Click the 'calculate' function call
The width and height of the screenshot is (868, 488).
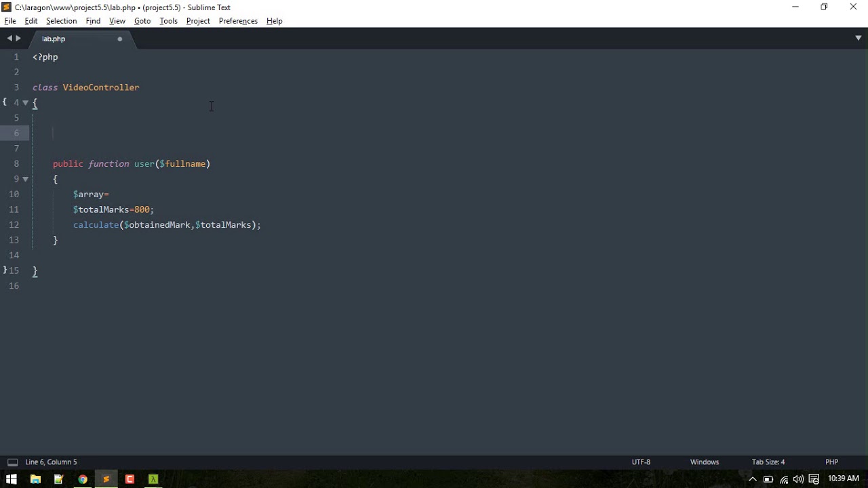pos(96,225)
